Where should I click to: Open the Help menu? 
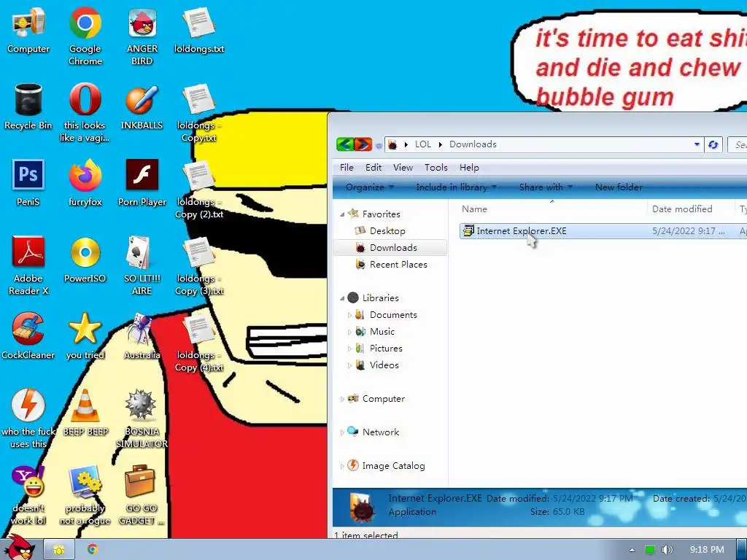[469, 168]
